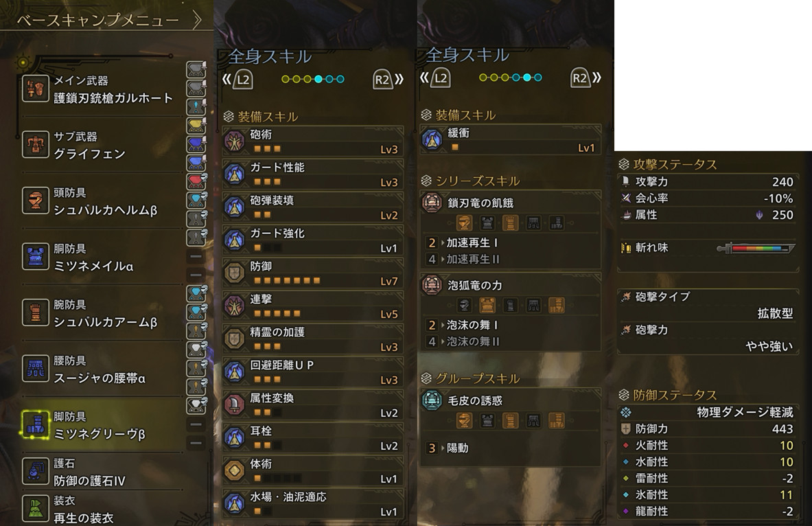The height and width of the screenshot is (526, 812).
Task: Select the 腰防具 スージャの腰帯α waist icon
Action: [35, 369]
